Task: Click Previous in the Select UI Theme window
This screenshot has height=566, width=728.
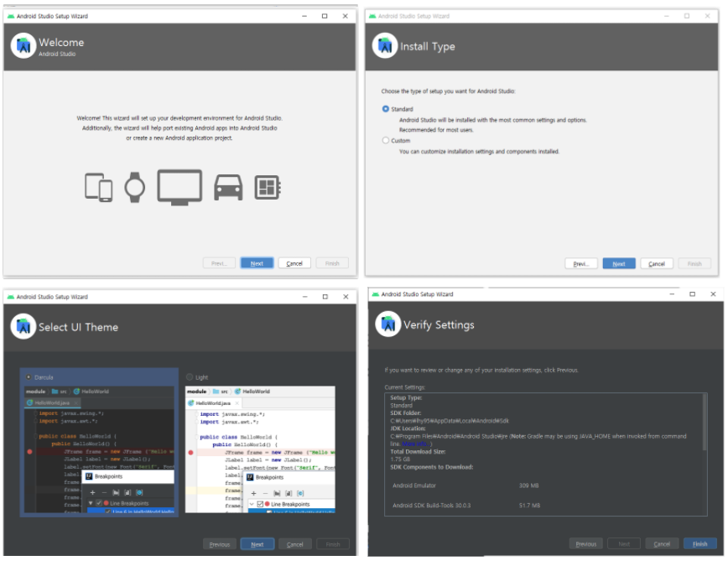Action: (220, 544)
